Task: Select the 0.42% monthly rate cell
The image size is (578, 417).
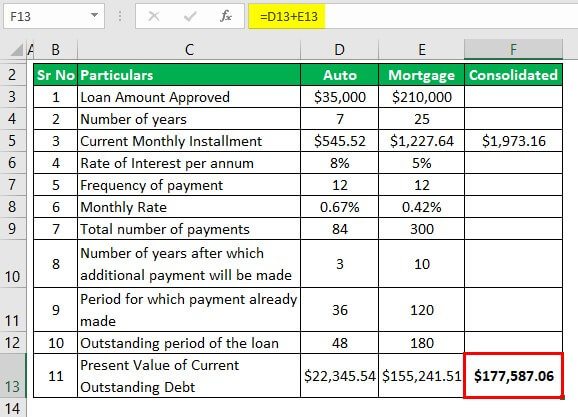Action: (421, 207)
